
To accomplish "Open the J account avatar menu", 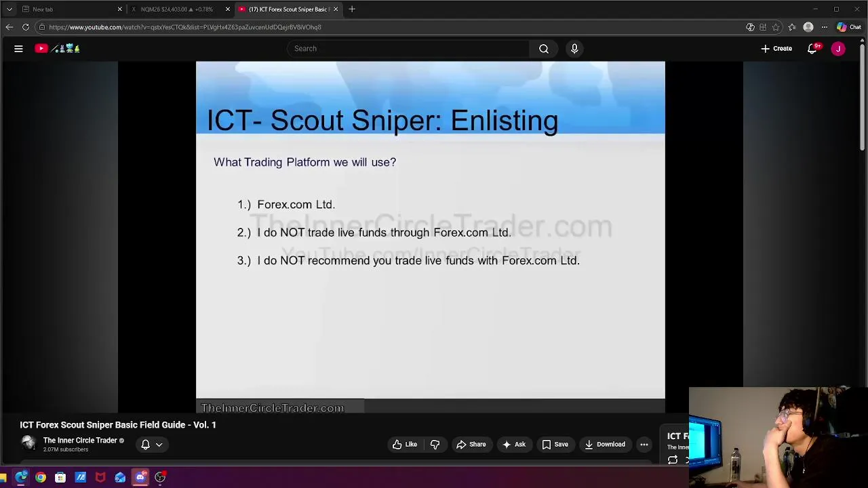I will [x=838, y=49].
